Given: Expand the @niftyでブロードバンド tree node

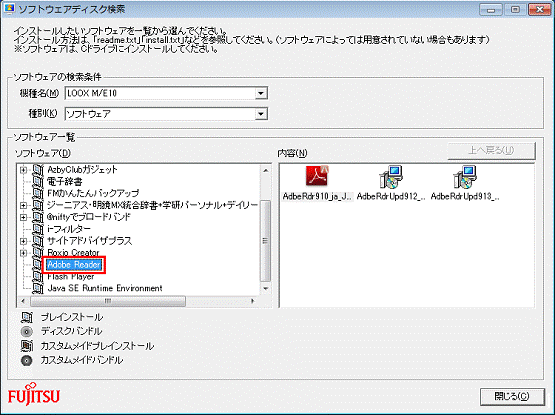Looking at the screenshot, I should [x=23, y=217].
